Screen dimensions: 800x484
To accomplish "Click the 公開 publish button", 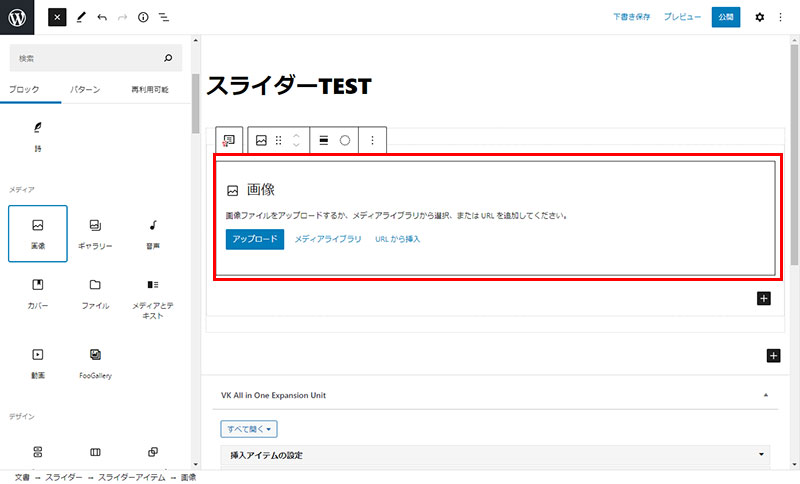I will point(726,18).
